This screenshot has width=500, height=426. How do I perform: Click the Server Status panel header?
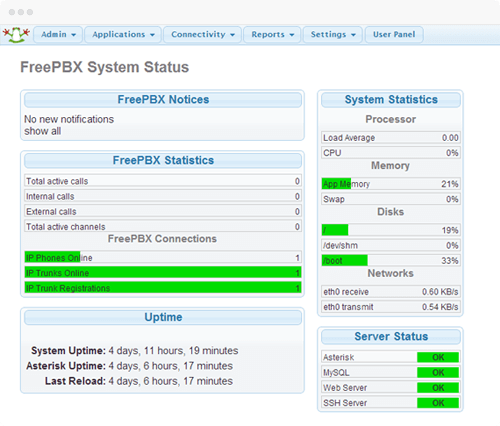pos(391,337)
